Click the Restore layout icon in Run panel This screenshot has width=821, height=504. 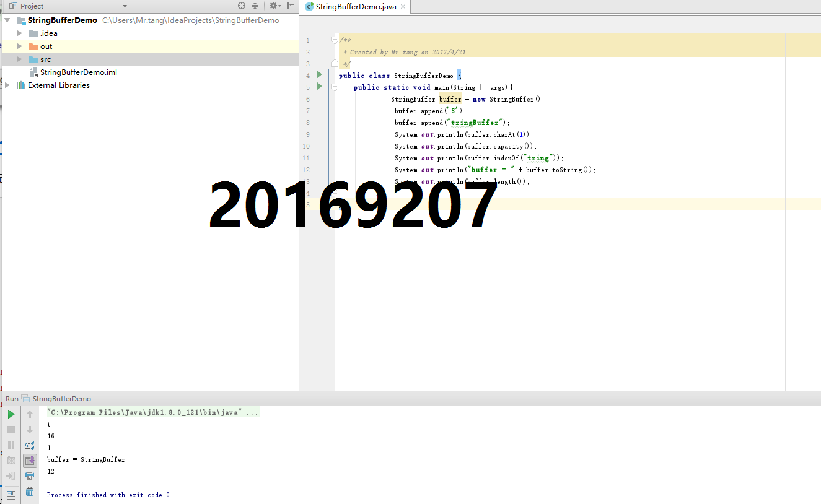tap(11, 495)
